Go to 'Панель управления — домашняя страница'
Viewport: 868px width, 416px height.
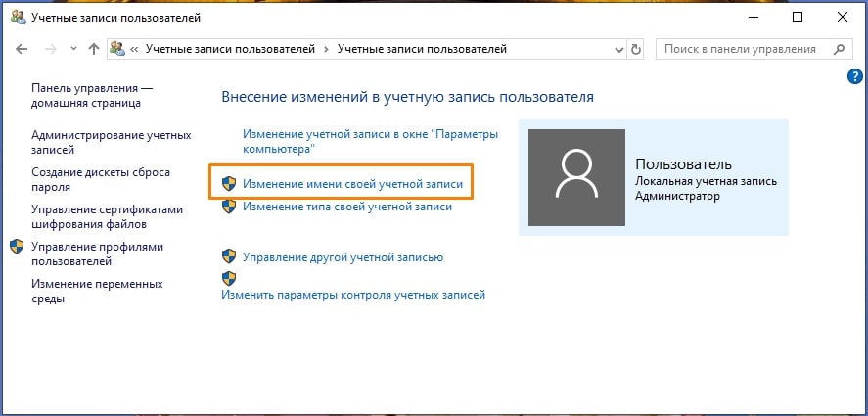[x=92, y=95]
